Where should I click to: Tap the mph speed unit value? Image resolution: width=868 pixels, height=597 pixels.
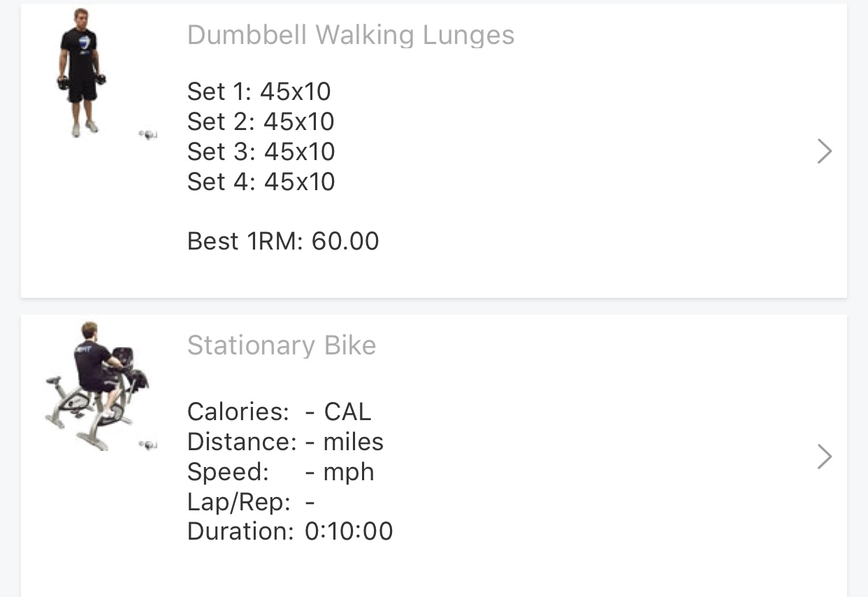tap(349, 472)
